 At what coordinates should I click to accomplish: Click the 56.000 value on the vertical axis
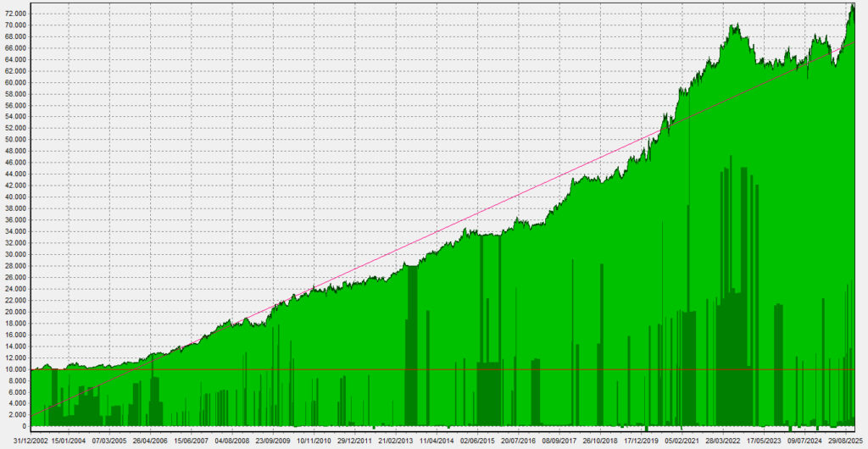coord(18,106)
